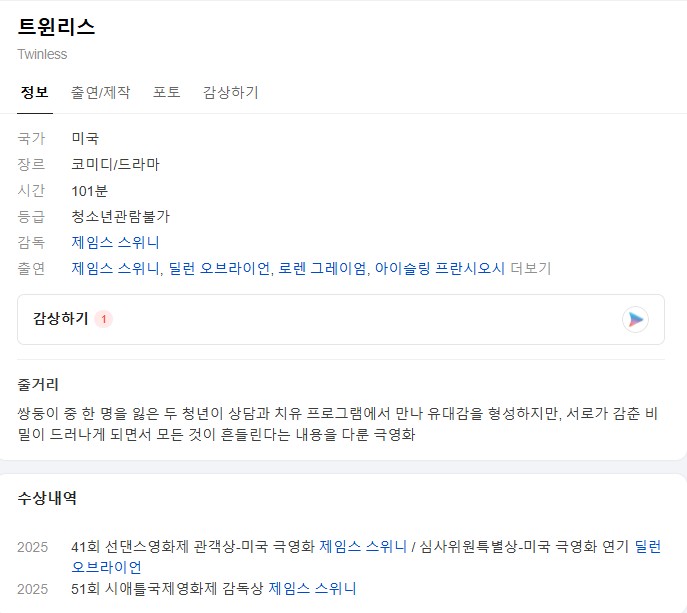Click the red number 1 badge beside 감상하기
The height and width of the screenshot is (613, 687).
[105, 319]
